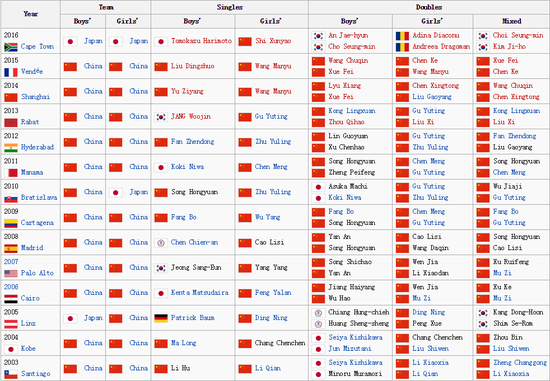Click the Colombia flag next to Cartagena
Screen dimensions: 550x381
(x=11, y=223)
